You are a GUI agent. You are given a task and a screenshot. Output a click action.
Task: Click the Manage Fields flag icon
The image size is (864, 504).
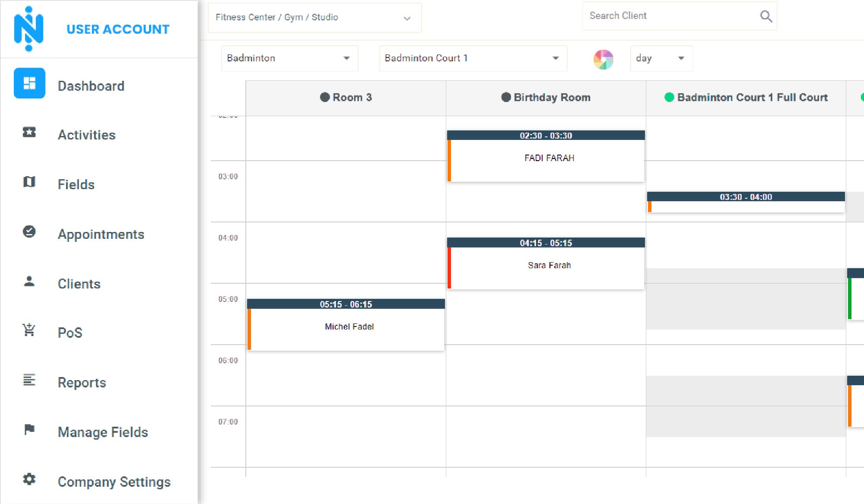29,430
